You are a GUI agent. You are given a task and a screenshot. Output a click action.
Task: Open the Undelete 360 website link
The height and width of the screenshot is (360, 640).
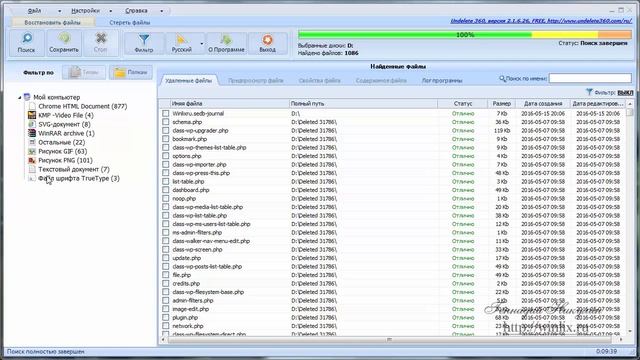coord(541,21)
